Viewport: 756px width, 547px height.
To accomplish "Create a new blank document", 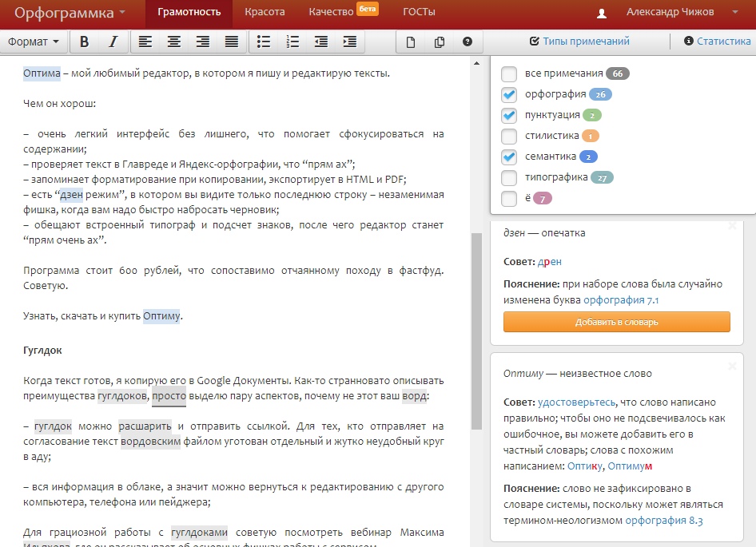I will tap(410, 42).
